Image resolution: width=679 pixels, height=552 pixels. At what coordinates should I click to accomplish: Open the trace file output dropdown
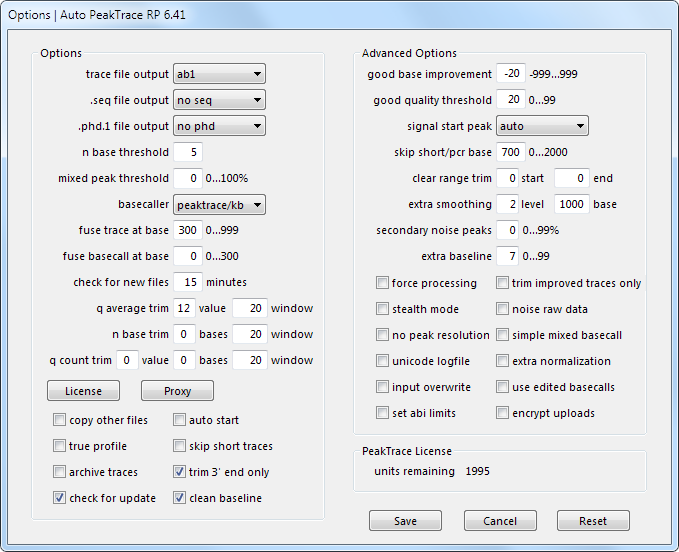tap(219, 74)
